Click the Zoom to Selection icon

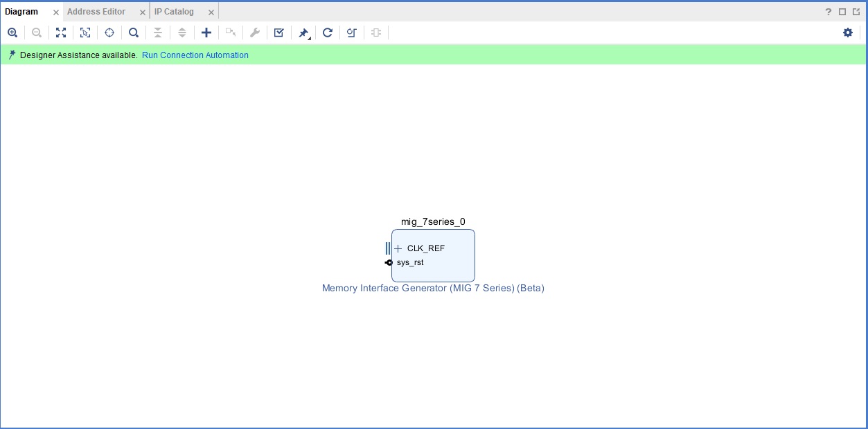click(x=85, y=33)
